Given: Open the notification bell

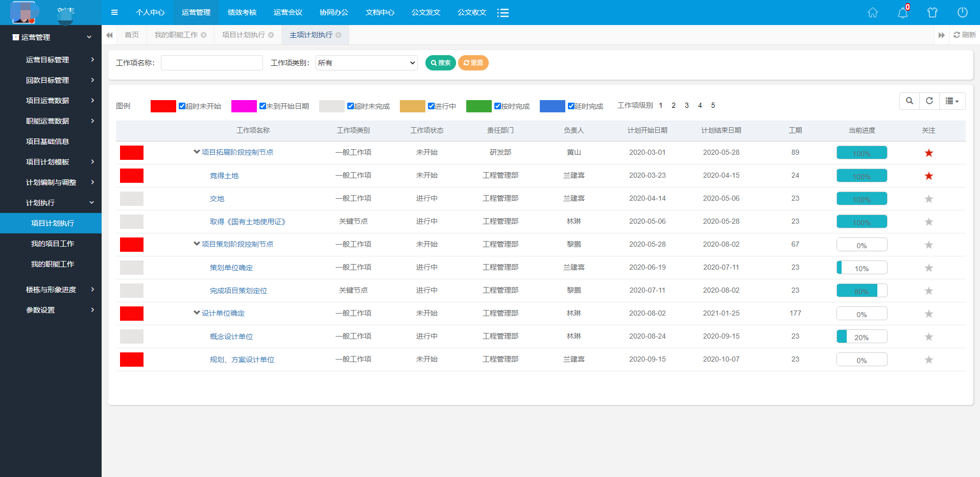Looking at the screenshot, I should (x=902, y=13).
